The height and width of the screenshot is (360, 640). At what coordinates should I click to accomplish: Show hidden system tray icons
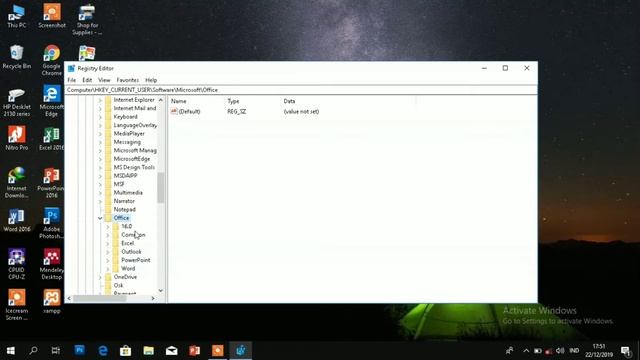coord(526,351)
